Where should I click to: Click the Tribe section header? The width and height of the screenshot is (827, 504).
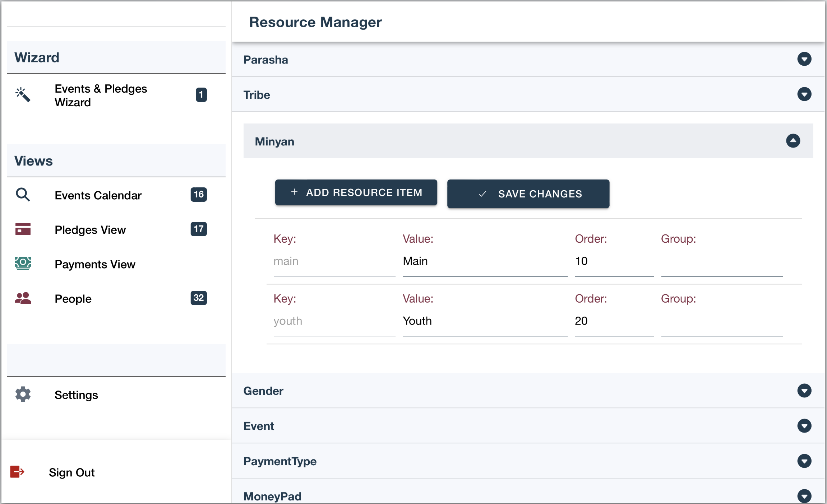coord(528,94)
